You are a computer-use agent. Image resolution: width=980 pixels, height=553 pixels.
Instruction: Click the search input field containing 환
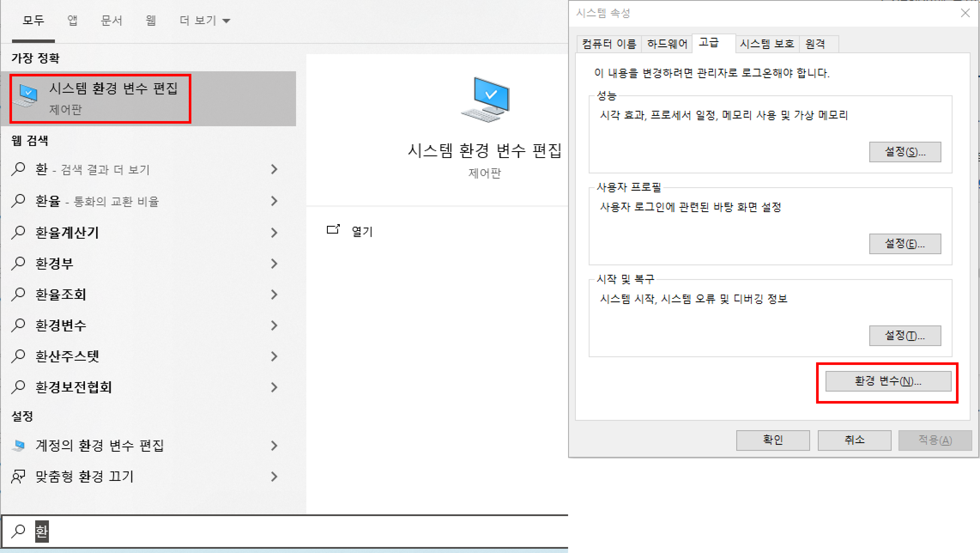257,532
